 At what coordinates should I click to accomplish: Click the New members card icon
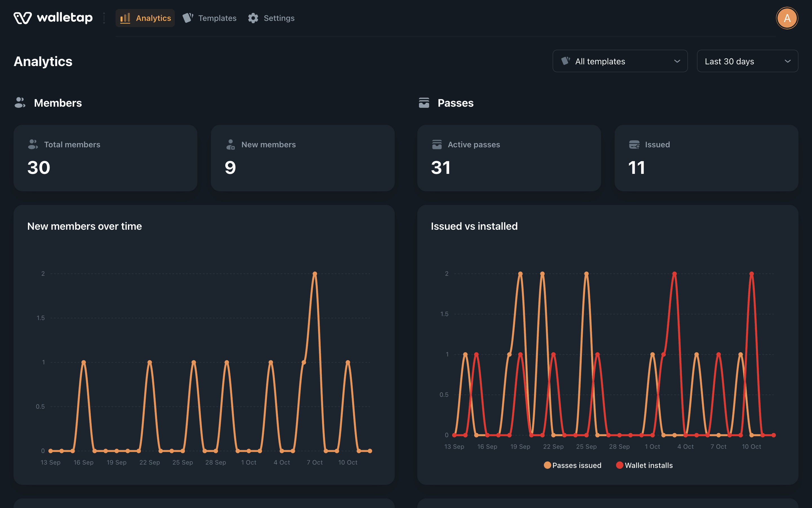[x=231, y=144]
